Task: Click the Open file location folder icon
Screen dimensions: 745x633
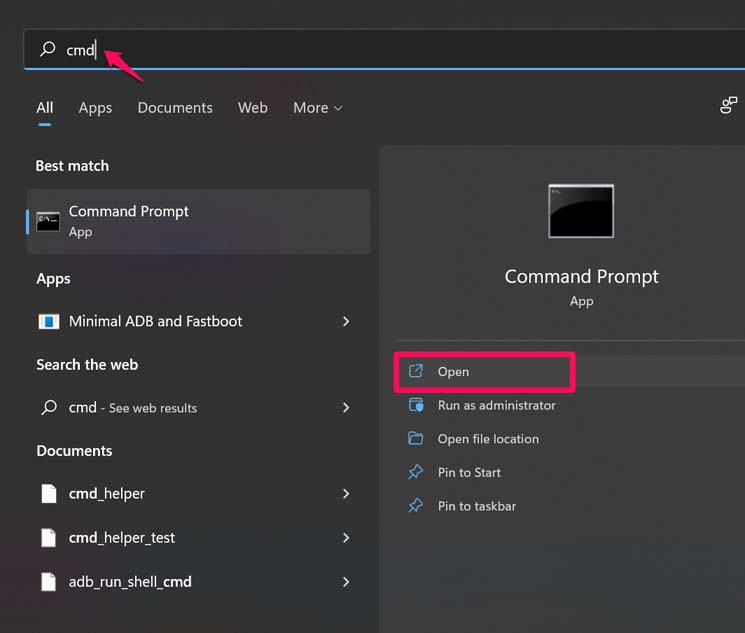Action: pyautogui.click(x=416, y=439)
